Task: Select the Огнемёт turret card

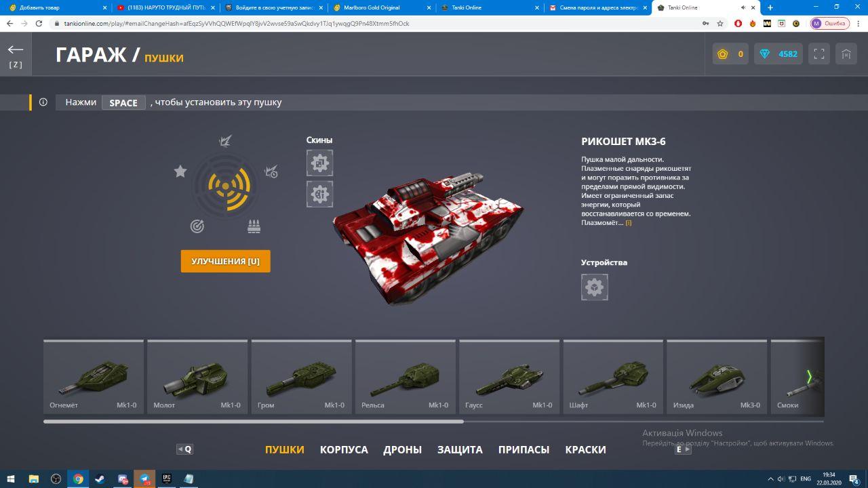Action: (94, 378)
